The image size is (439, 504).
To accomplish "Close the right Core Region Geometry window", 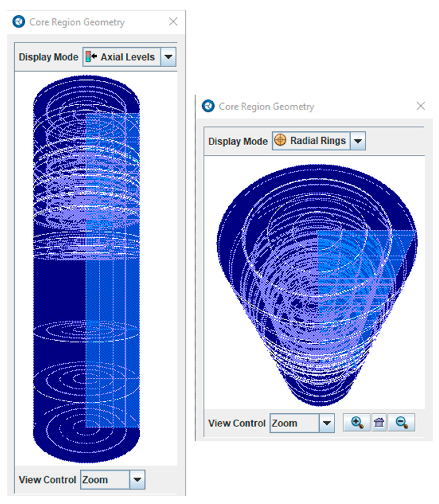I will coord(421,106).
